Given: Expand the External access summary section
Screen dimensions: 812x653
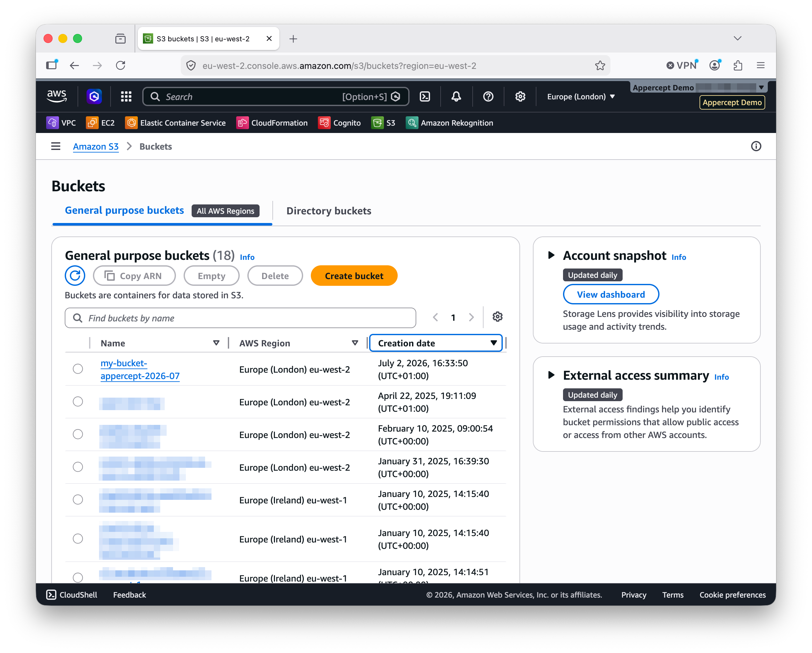Looking at the screenshot, I should click(x=551, y=375).
